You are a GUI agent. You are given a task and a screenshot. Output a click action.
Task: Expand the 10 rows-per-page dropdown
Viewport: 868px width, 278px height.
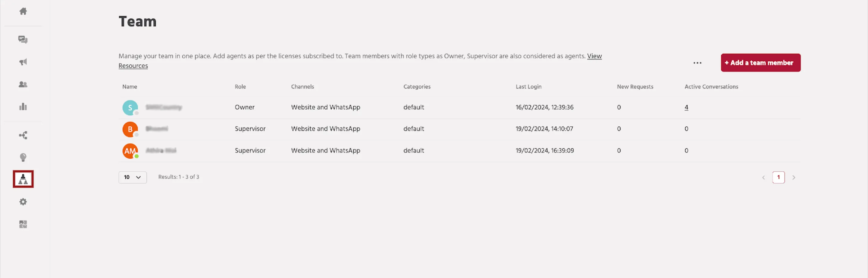[132, 178]
